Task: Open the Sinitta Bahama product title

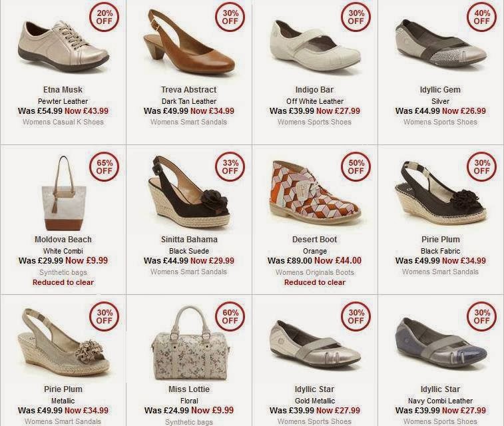Action: (x=189, y=240)
